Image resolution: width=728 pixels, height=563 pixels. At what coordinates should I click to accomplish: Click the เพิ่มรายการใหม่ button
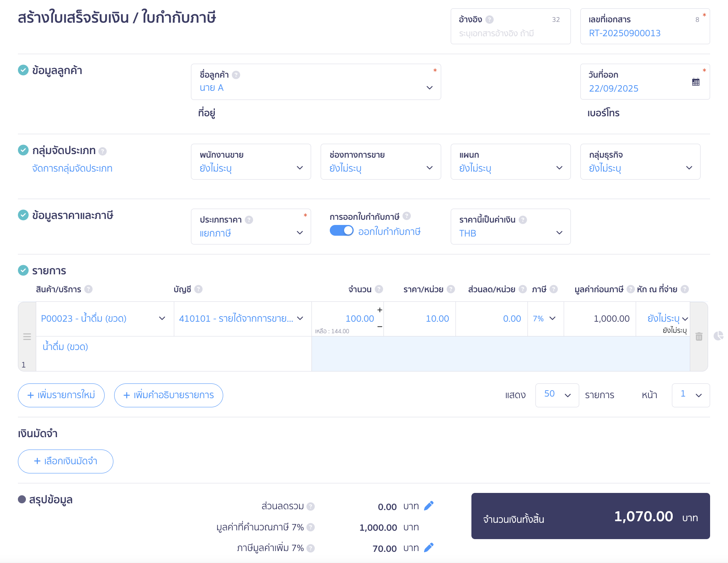pyautogui.click(x=61, y=395)
